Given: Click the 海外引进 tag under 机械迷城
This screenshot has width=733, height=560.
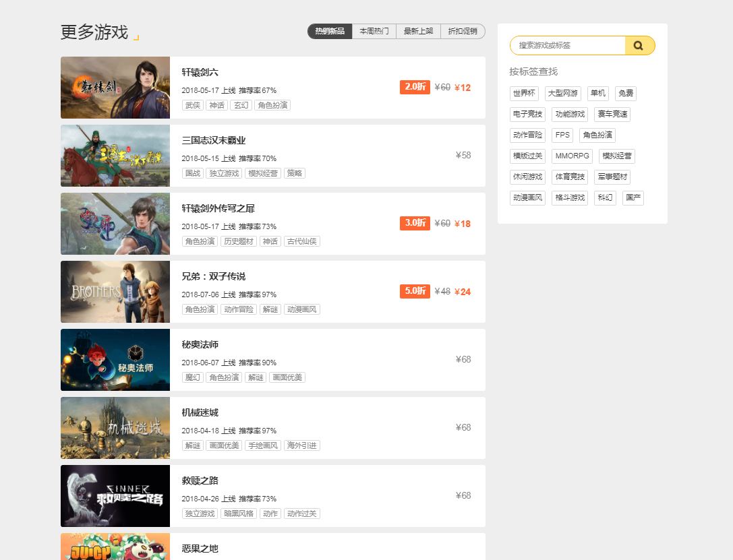Looking at the screenshot, I should [302, 445].
